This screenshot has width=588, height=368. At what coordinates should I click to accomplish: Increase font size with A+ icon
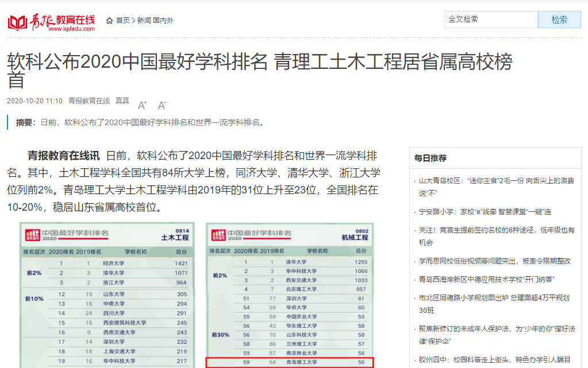[x=142, y=105]
